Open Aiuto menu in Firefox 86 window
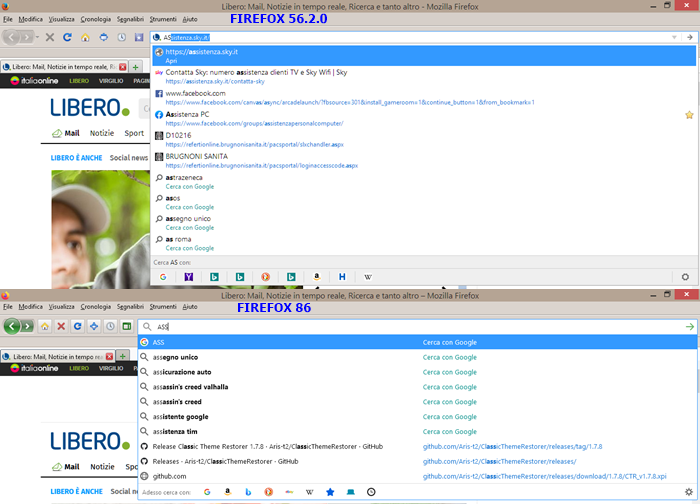This screenshot has height=504, width=700. [190, 307]
